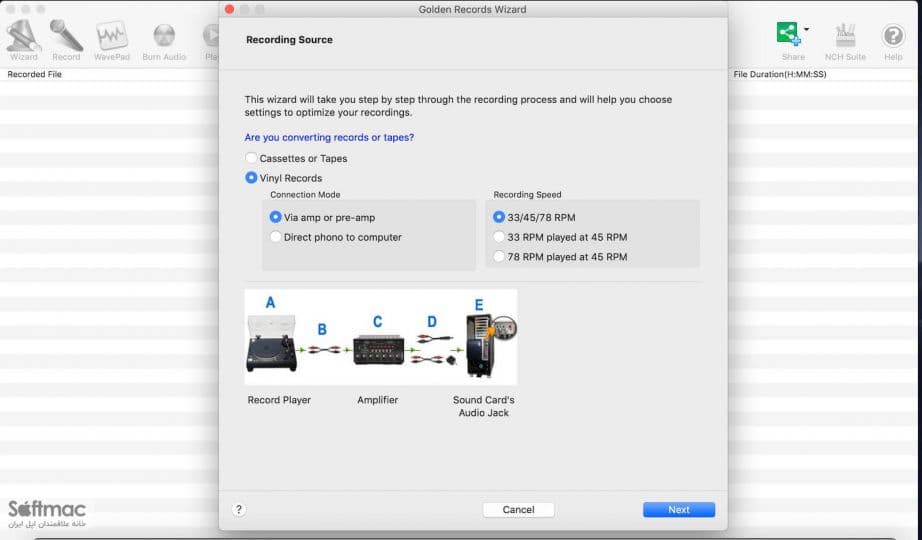Select the Cassettes or Tapes option
Screen dimensions: 922x540
point(296,158)
